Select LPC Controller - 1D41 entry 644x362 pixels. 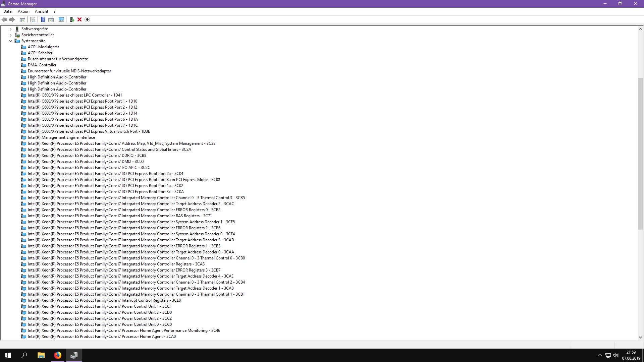pos(75,95)
